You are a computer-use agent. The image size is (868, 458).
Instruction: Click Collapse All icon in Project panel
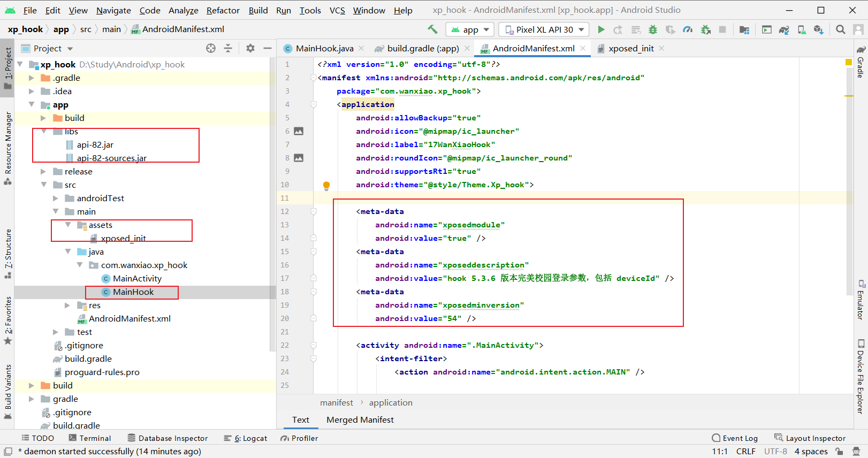click(x=228, y=48)
